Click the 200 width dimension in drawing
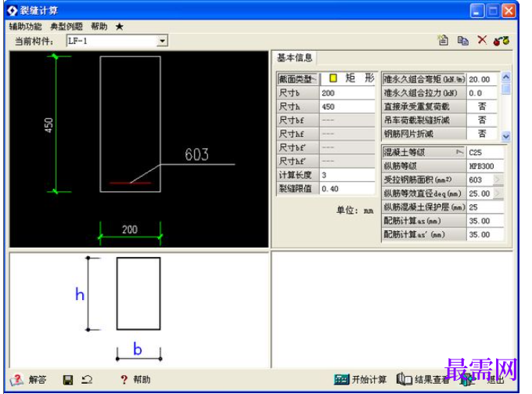532x394 pixels. (x=130, y=230)
